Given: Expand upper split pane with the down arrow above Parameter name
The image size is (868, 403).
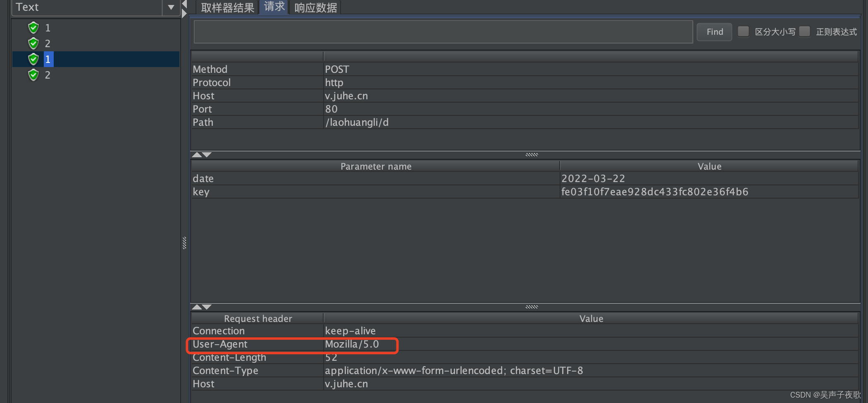Looking at the screenshot, I should [x=207, y=155].
